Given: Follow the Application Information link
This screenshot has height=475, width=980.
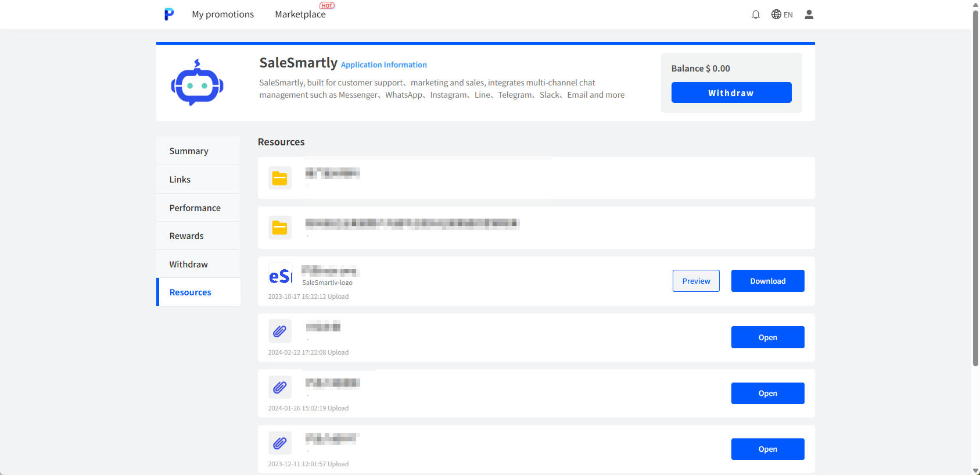Looking at the screenshot, I should pyautogui.click(x=383, y=65).
